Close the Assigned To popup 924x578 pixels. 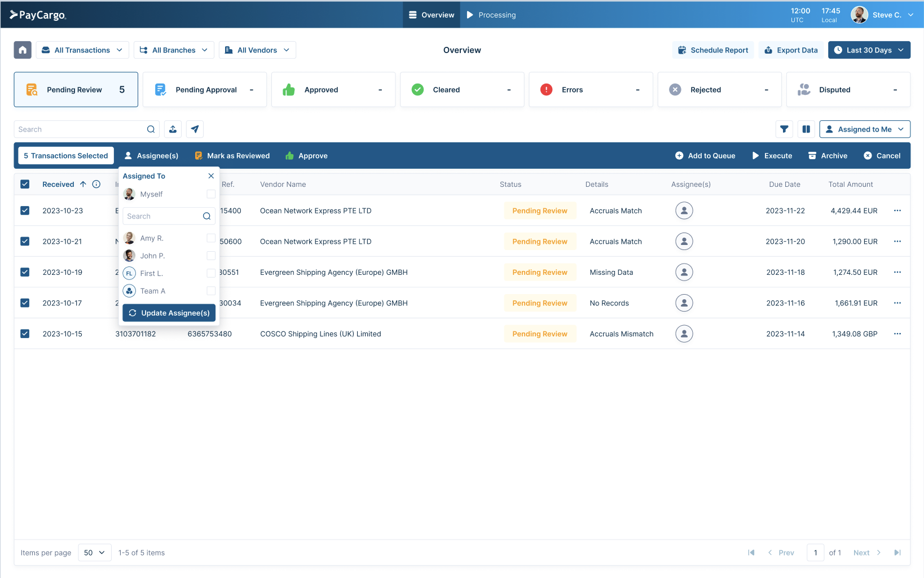pyautogui.click(x=211, y=176)
